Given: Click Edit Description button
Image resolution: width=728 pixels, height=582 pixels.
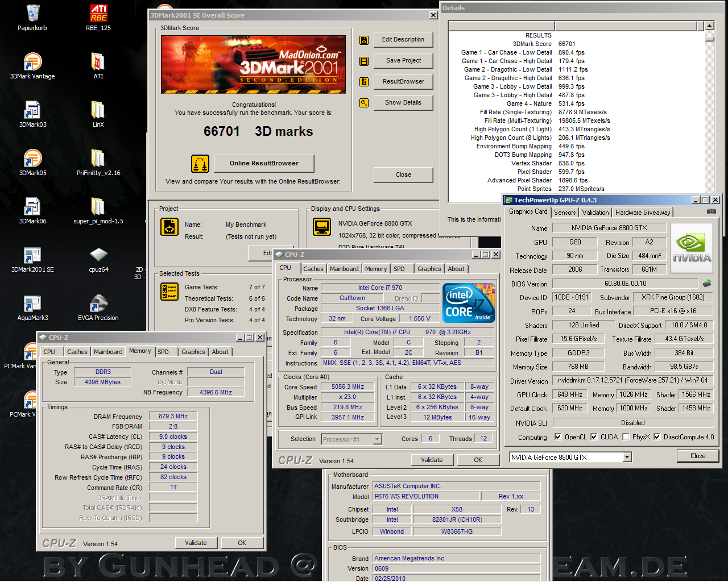Looking at the screenshot, I should tap(403, 40).
